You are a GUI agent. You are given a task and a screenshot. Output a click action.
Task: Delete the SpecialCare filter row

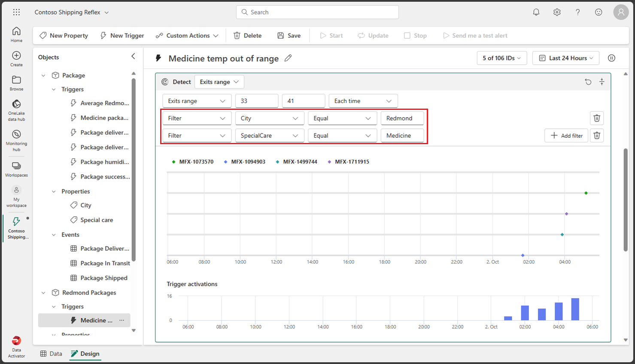(x=597, y=135)
